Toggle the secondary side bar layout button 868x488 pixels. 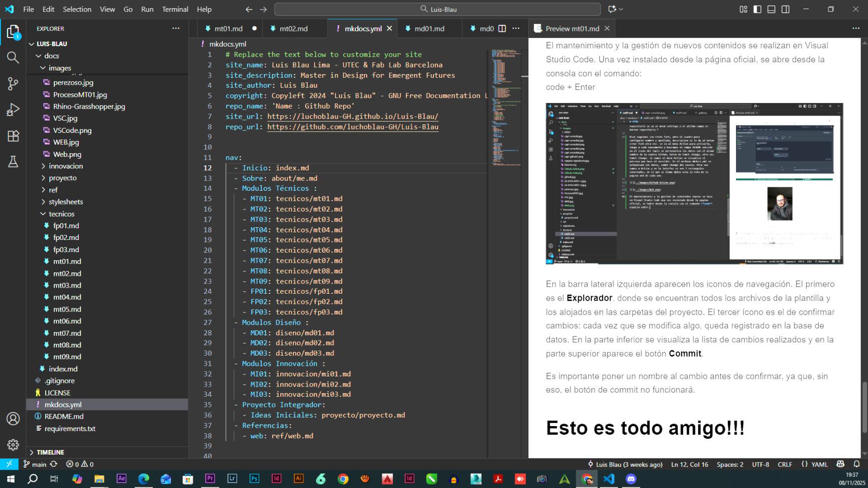pos(785,9)
